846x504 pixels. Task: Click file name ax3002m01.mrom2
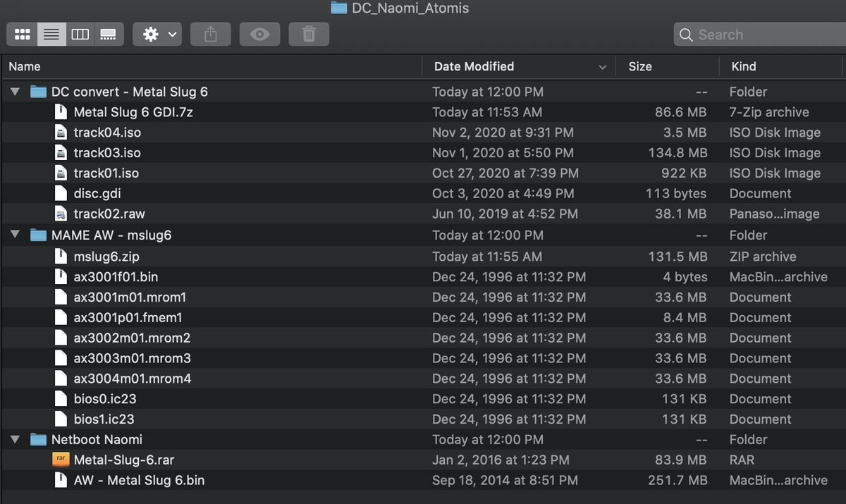(x=132, y=338)
